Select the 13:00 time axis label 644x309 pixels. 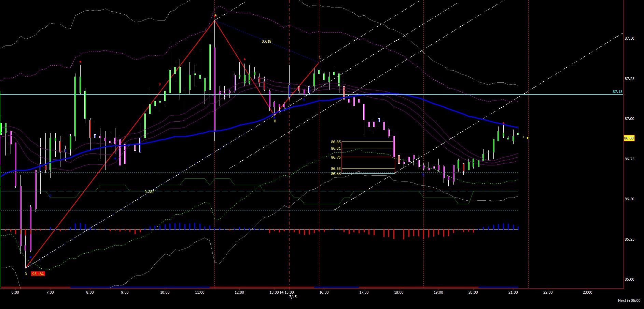274,292
